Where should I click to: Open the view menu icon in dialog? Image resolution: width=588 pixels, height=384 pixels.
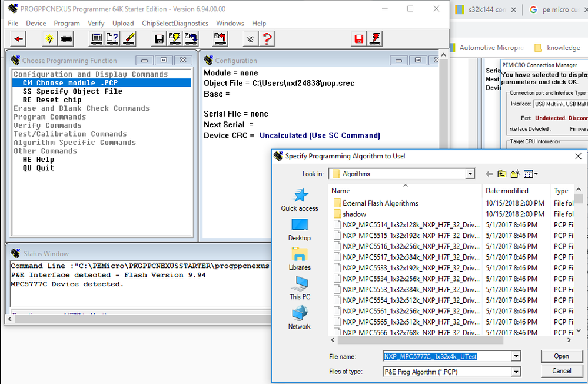click(x=531, y=174)
